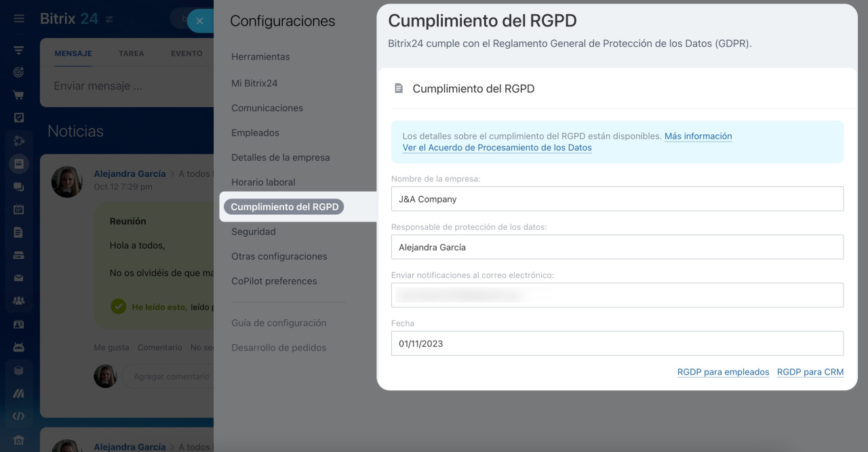868x452 pixels.
Task: Open the hamburger menu at top left
Action: [x=18, y=18]
